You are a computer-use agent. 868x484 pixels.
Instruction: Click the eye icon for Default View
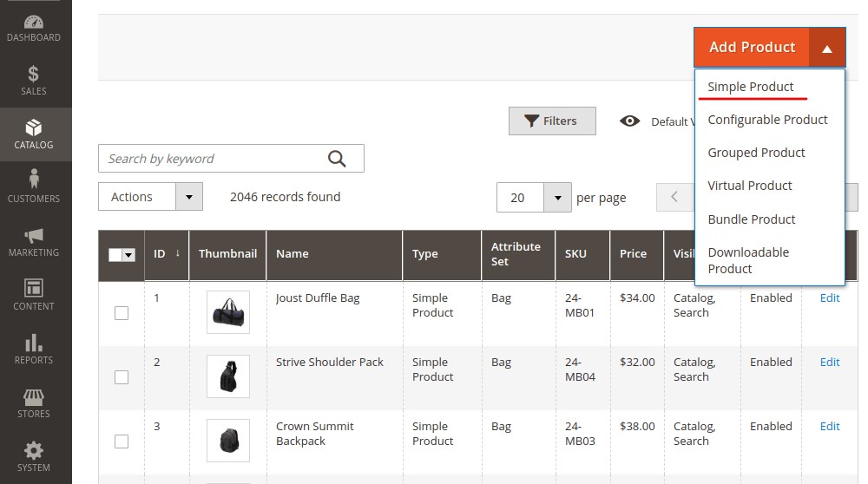click(629, 121)
